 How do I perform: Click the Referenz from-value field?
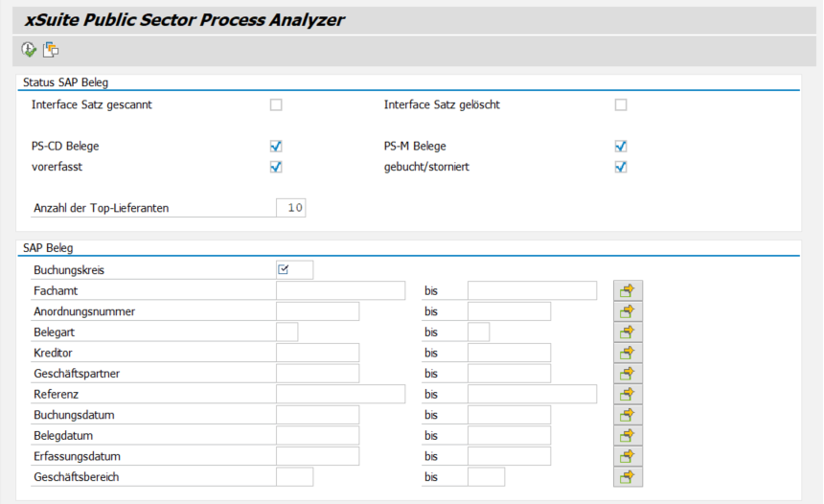coord(340,394)
